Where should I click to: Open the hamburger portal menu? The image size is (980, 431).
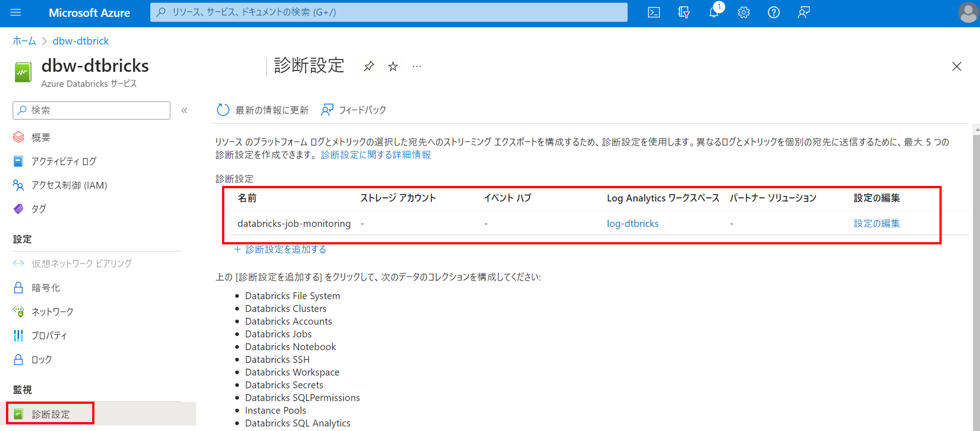pyautogui.click(x=16, y=12)
